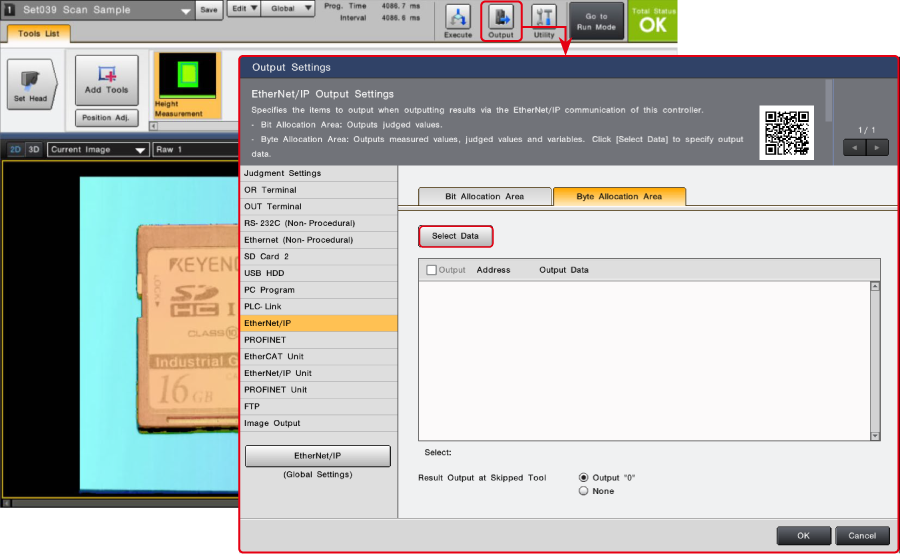Click the Set Head icon
The width and height of the screenshot is (900, 554).
click(x=30, y=82)
